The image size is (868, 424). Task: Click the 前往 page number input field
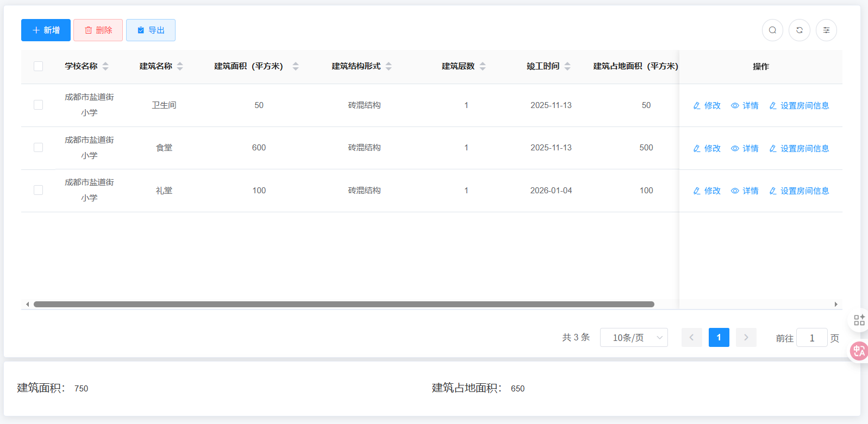[811, 338]
